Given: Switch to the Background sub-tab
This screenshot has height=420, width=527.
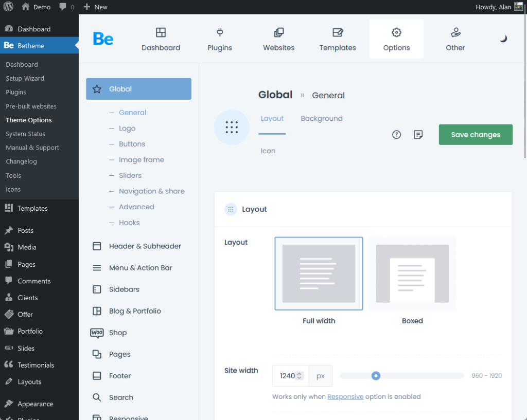Looking at the screenshot, I should (322, 119).
